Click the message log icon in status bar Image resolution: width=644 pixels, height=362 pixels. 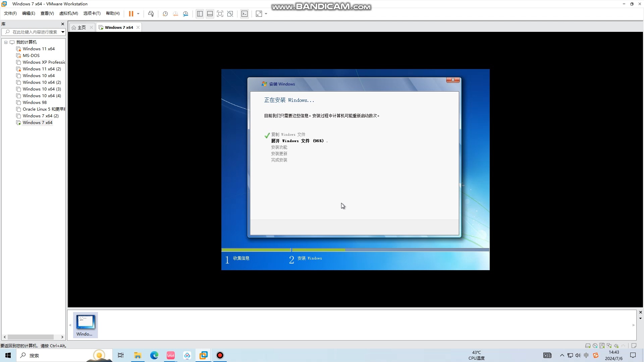click(634, 346)
